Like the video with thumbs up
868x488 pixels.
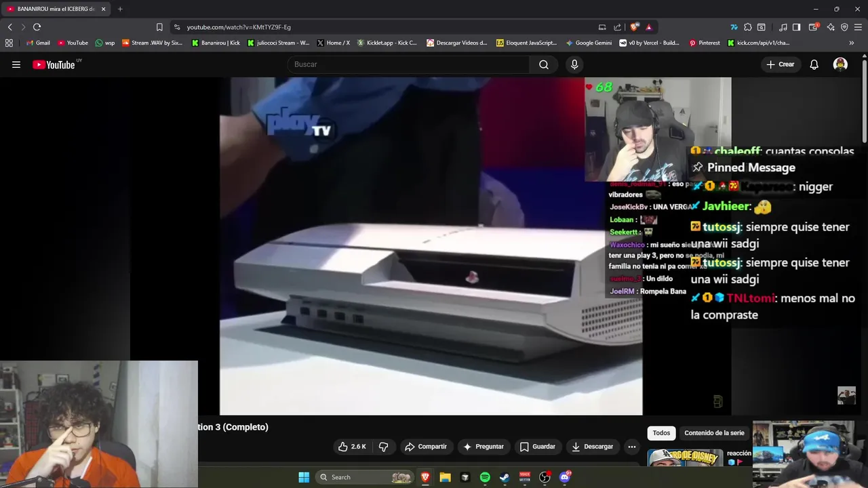point(352,447)
